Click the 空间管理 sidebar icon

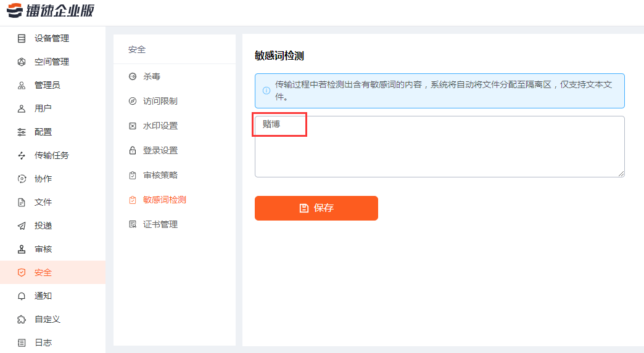pos(22,62)
